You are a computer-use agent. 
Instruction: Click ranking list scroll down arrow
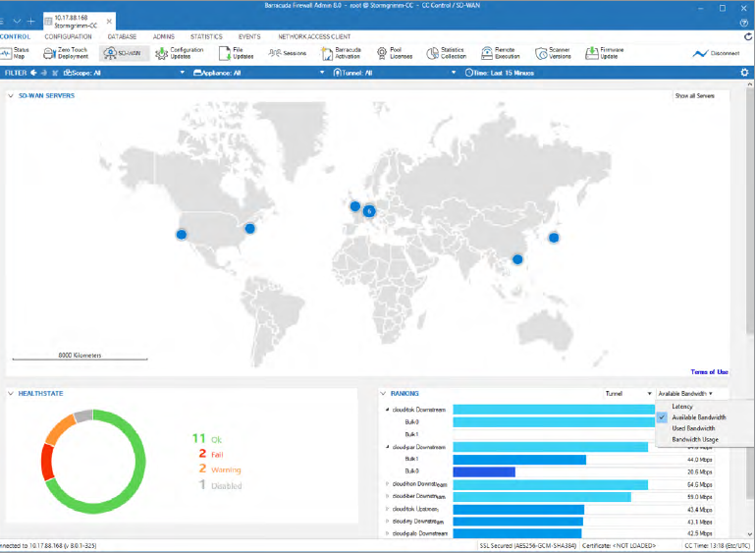pyautogui.click(x=750, y=533)
